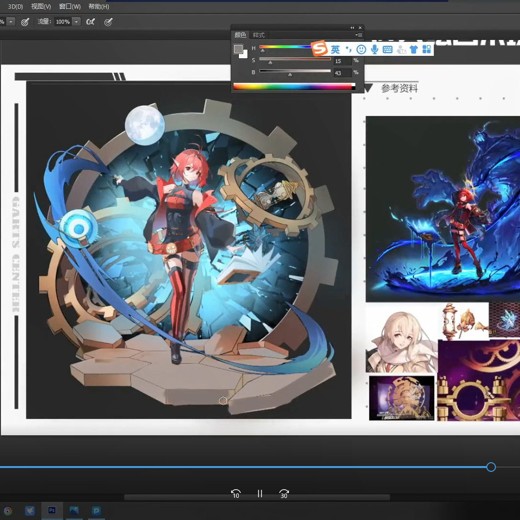Click on the brightness B slider
Image resolution: width=520 pixels, height=520 pixels.
[295, 71]
